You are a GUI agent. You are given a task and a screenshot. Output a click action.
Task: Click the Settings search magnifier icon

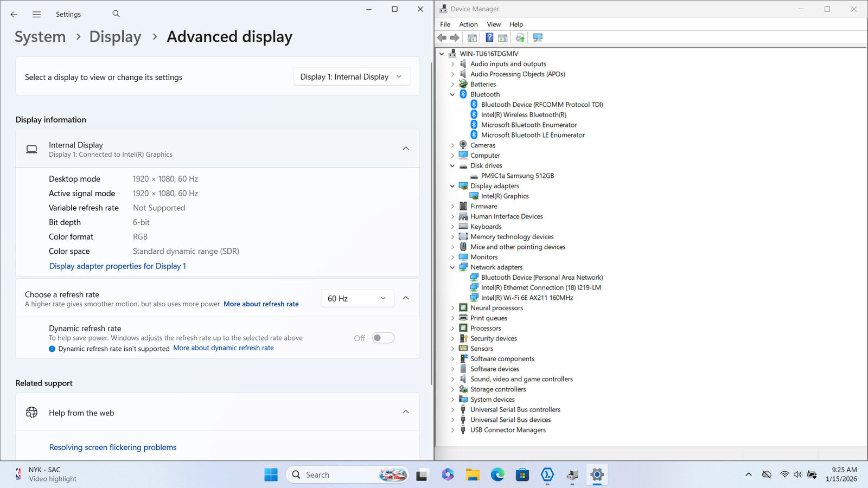(x=116, y=14)
